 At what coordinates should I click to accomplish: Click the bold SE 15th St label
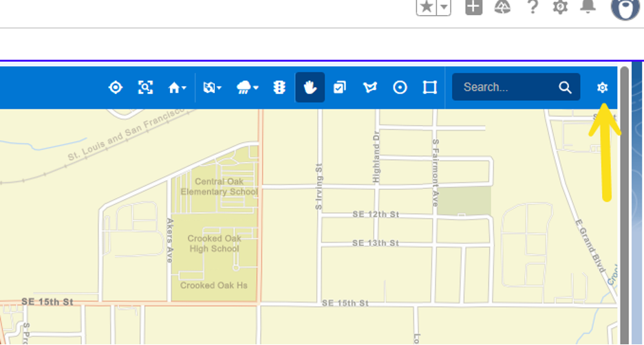(x=47, y=302)
